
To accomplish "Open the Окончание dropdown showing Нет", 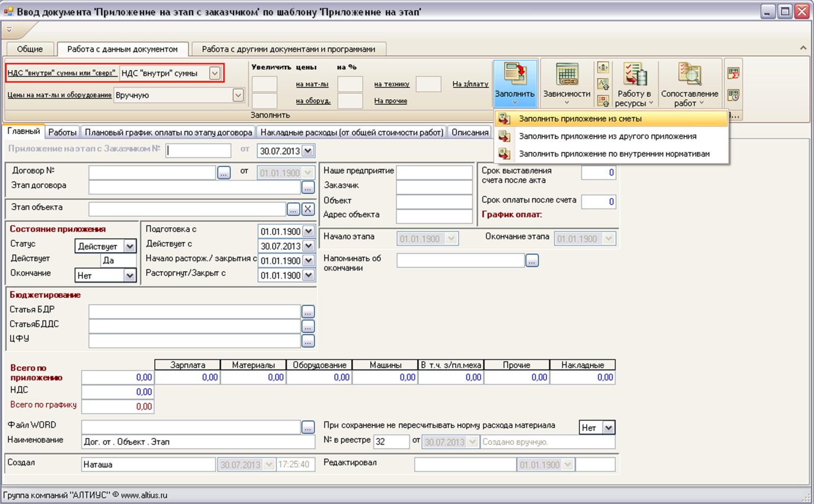I will point(130,276).
